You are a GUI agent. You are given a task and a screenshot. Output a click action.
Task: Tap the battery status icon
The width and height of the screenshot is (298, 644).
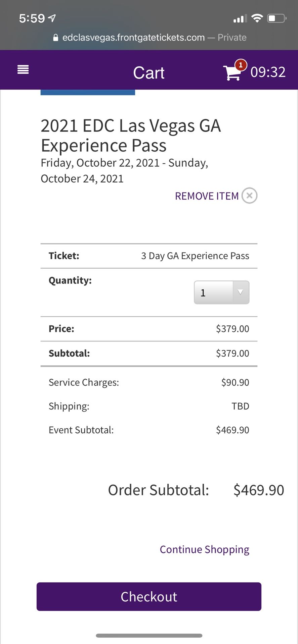tap(276, 18)
